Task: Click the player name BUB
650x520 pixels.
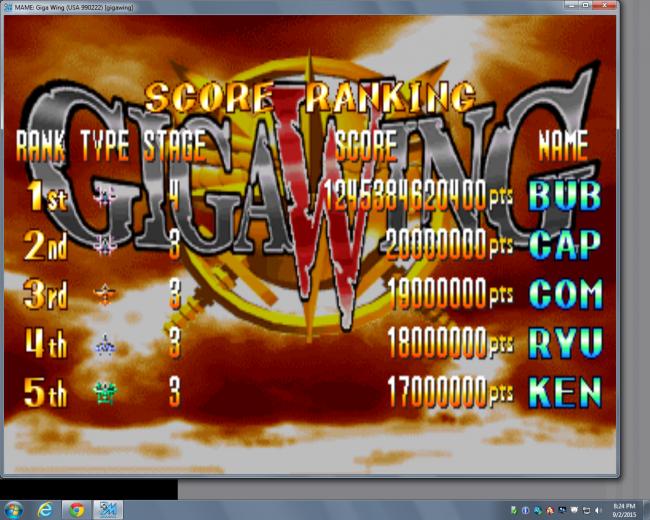Action: (x=565, y=196)
